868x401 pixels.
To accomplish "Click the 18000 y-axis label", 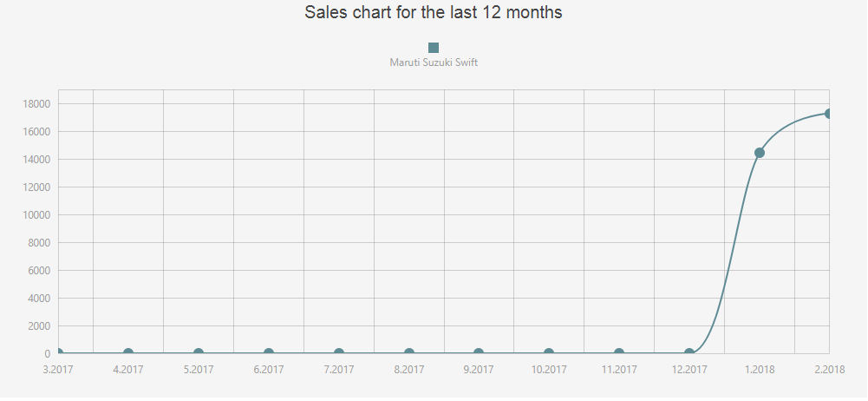I will 36,104.
